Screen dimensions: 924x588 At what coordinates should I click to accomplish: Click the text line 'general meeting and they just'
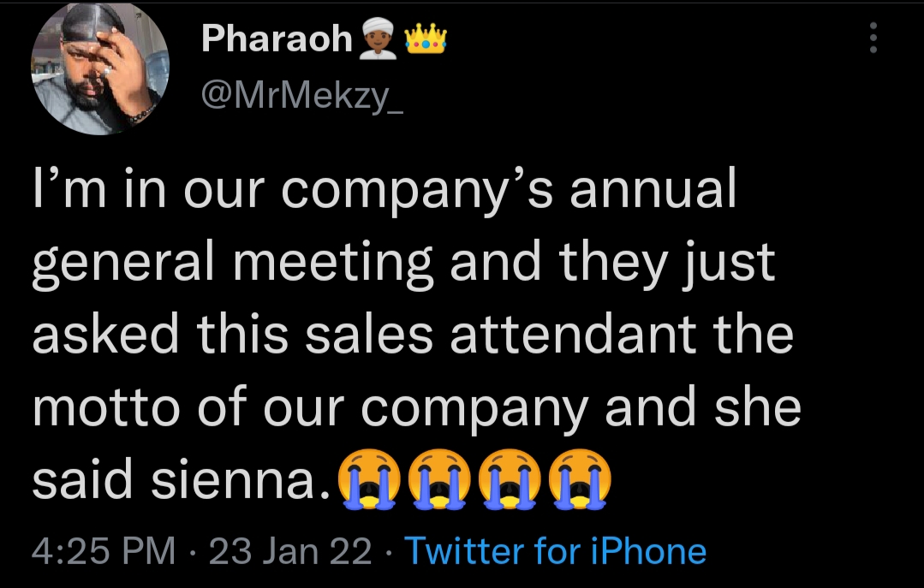(x=403, y=264)
